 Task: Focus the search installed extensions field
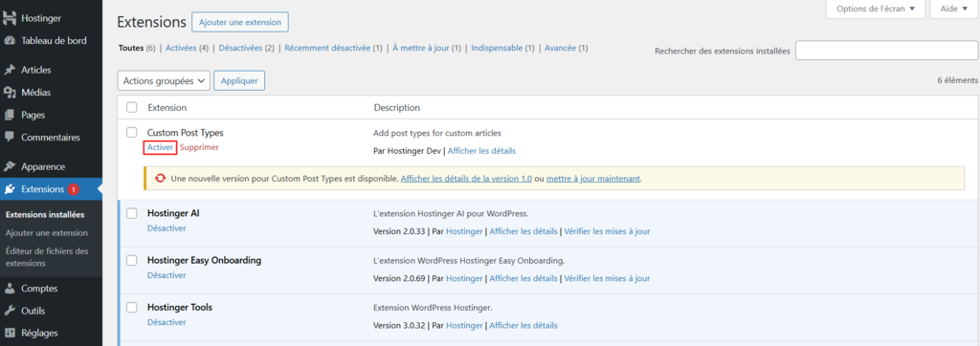pyautogui.click(x=886, y=52)
